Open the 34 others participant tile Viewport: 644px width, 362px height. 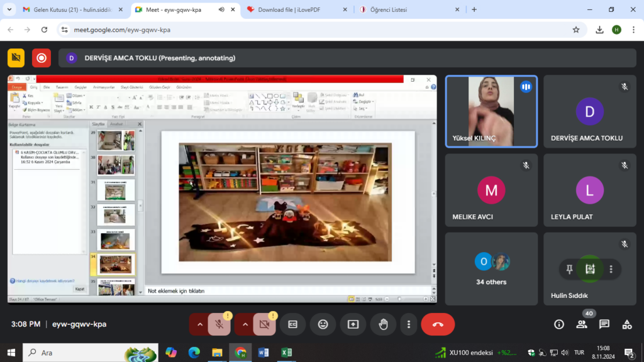[491, 269]
